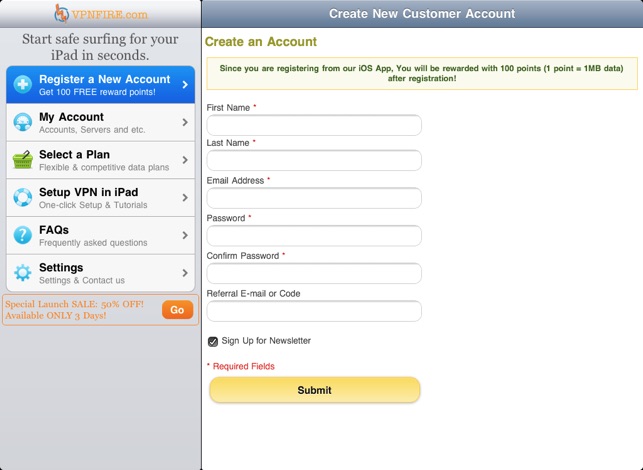This screenshot has height=470, width=643.
Task: Click Frequently asked questions subtitle
Action: point(93,243)
